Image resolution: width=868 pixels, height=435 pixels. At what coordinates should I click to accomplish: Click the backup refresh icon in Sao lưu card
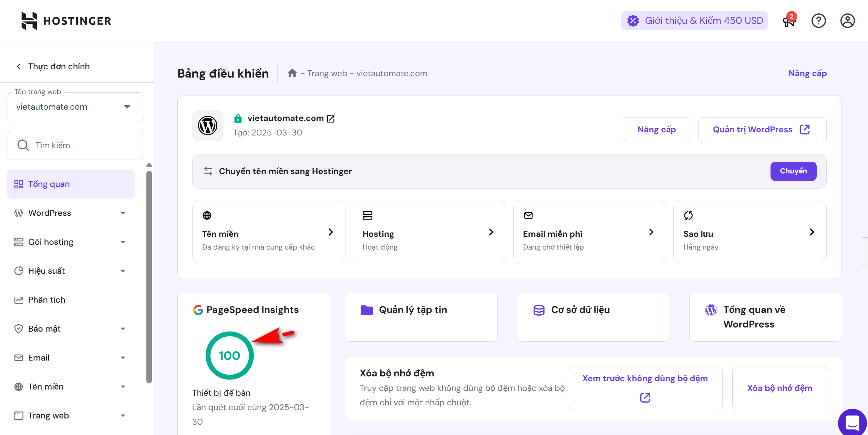[x=688, y=215]
